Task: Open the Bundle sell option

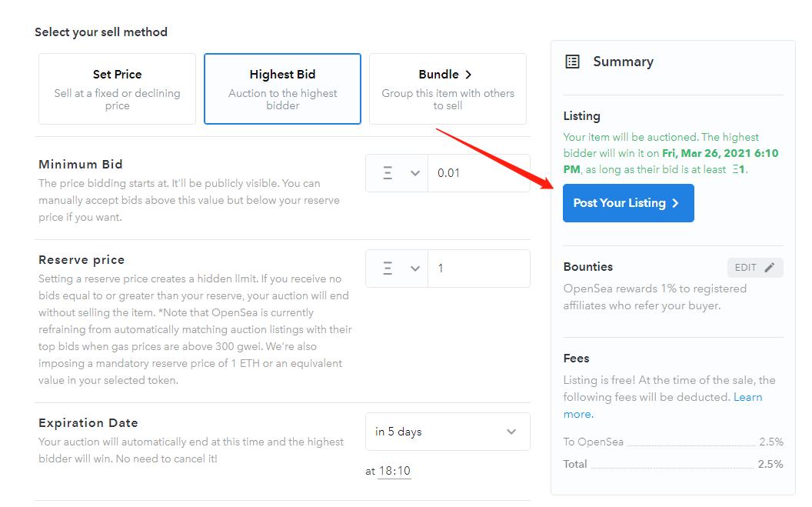Action: tap(448, 88)
